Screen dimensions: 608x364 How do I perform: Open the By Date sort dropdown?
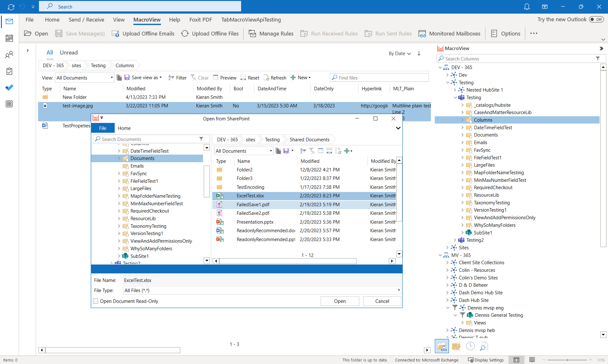(400, 54)
